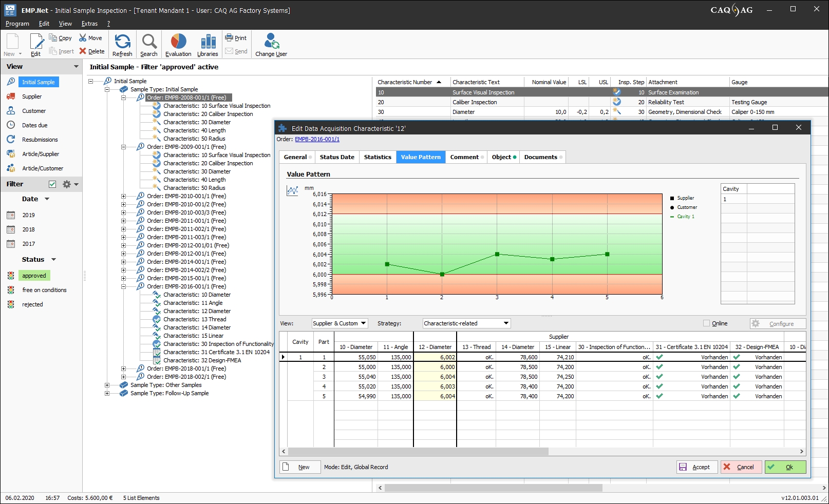Open the Strategy Characteristic-related dropdown
Image resolution: width=829 pixels, height=504 pixels.
point(466,323)
